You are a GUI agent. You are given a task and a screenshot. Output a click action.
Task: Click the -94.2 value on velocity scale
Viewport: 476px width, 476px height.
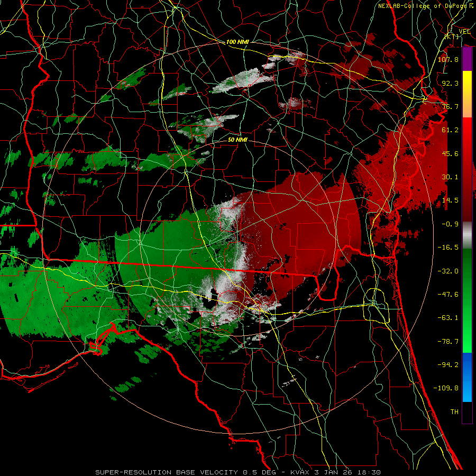[x=448, y=365]
